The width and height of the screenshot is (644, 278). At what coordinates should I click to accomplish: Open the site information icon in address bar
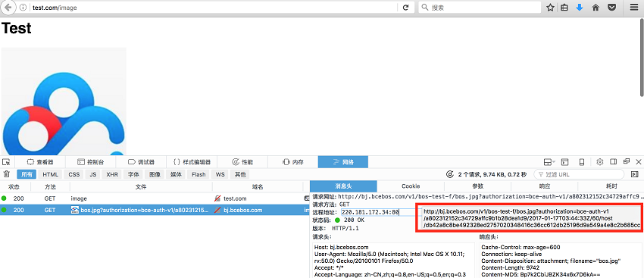[x=23, y=8]
